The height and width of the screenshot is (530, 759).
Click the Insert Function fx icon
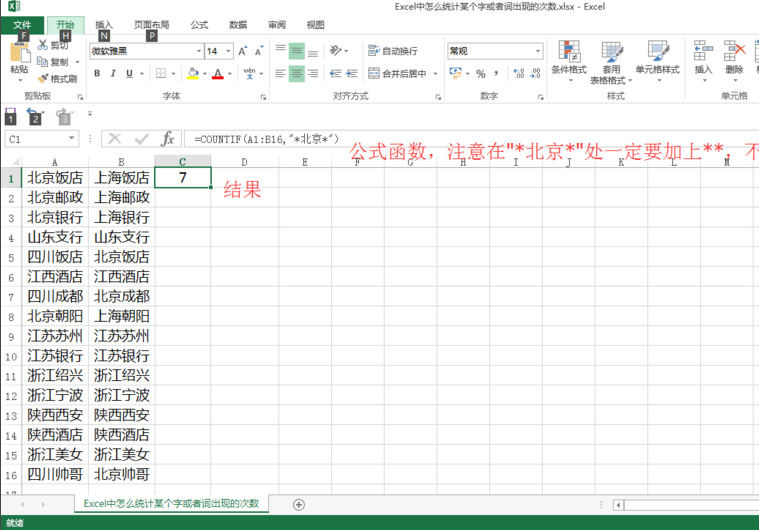pyautogui.click(x=168, y=139)
